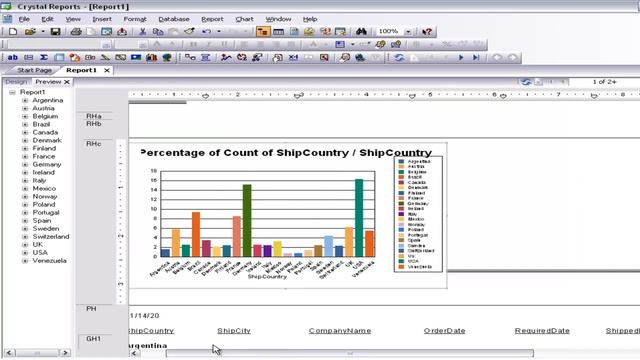Insert a text object with ab icon
The height and width of the screenshot is (360, 640).
(x=13, y=58)
